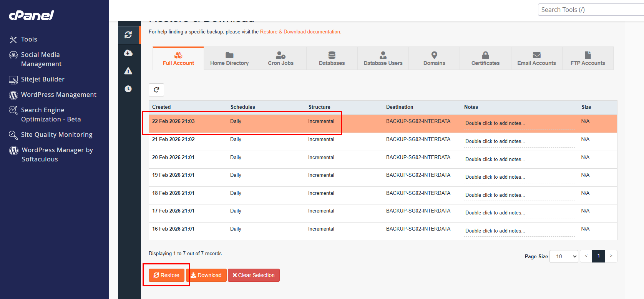Click the cPanel logo
The width and height of the screenshot is (644, 299).
(x=32, y=15)
